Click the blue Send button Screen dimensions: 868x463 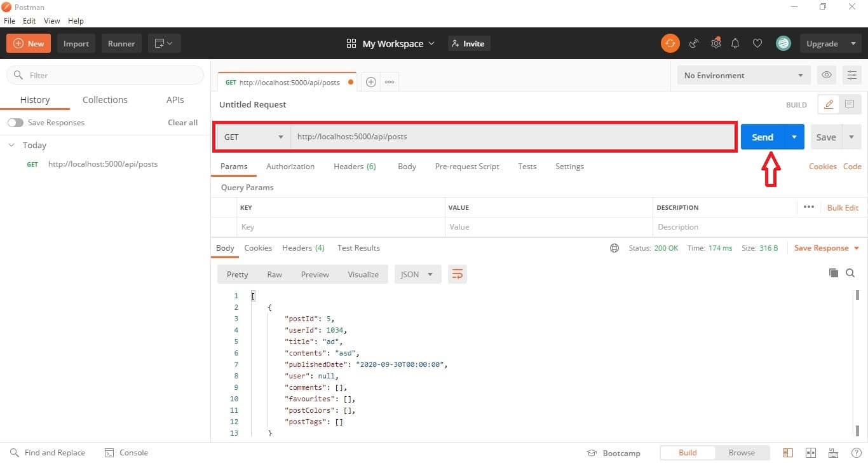pyautogui.click(x=763, y=137)
